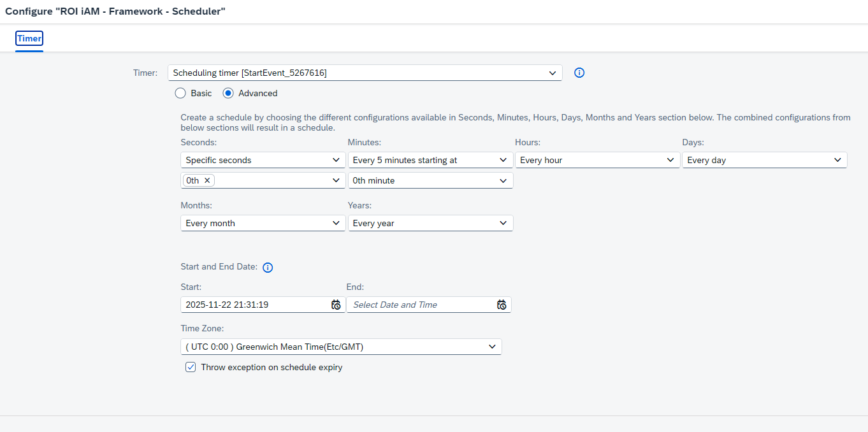Open the Every year dropdown
Viewport: 868px width, 432px height.
coord(503,223)
